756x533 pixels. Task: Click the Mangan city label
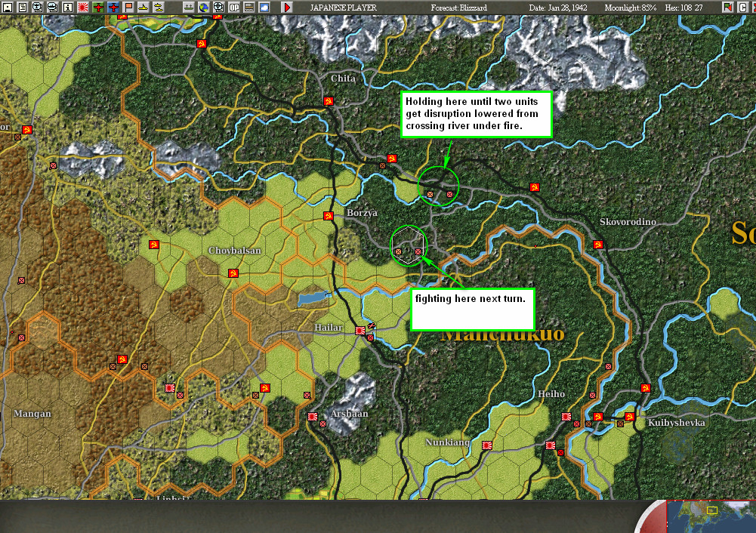pyautogui.click(x=32, y=414)
